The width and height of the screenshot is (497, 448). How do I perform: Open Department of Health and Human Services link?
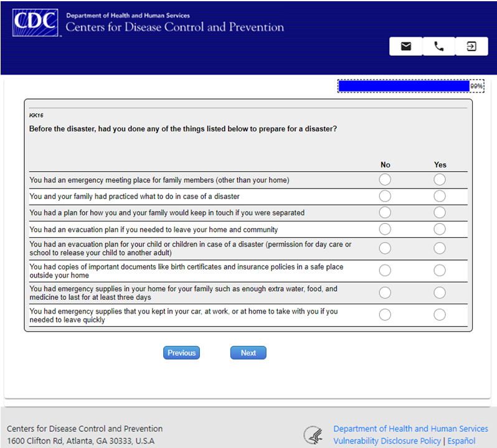410,429
